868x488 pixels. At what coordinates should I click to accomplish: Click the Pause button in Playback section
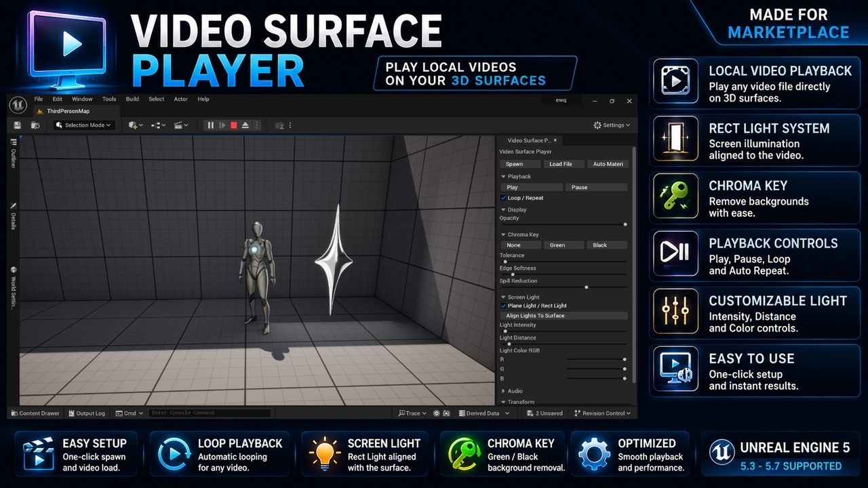pyautogui.click(x=596, y=187)
